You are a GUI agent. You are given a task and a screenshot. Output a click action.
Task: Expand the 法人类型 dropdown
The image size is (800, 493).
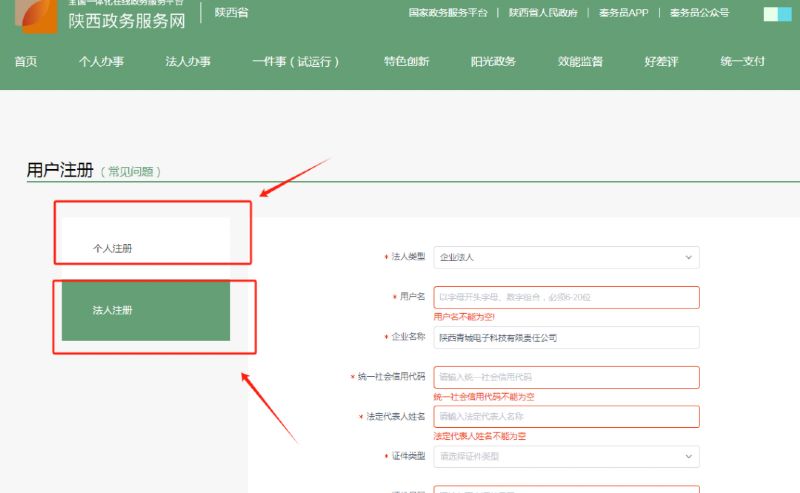tap(566, 257)
